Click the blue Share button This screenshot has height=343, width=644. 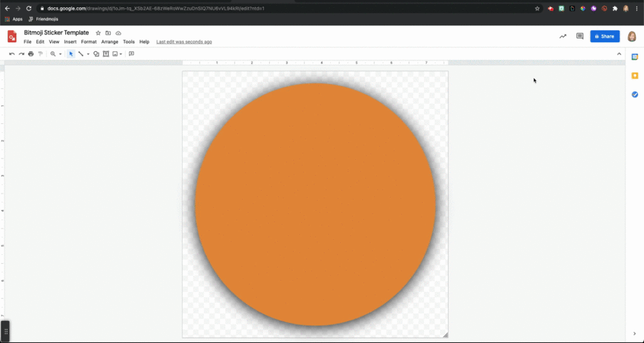[x=604, y=37]
